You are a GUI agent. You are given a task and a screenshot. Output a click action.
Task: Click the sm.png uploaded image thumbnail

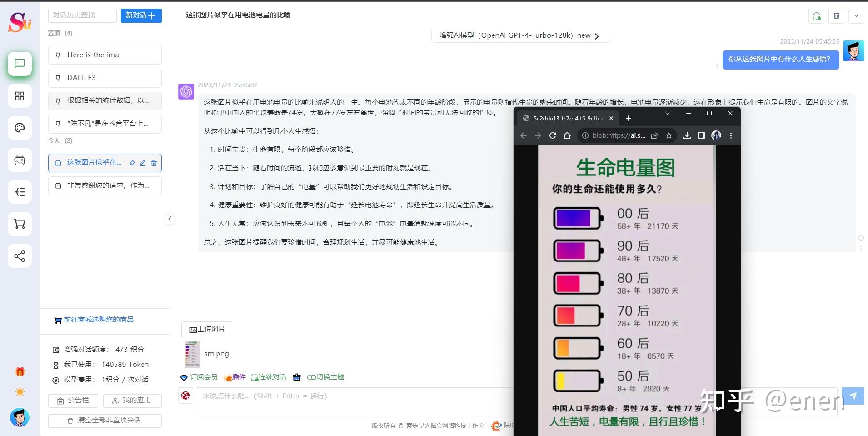pos(193,353)
